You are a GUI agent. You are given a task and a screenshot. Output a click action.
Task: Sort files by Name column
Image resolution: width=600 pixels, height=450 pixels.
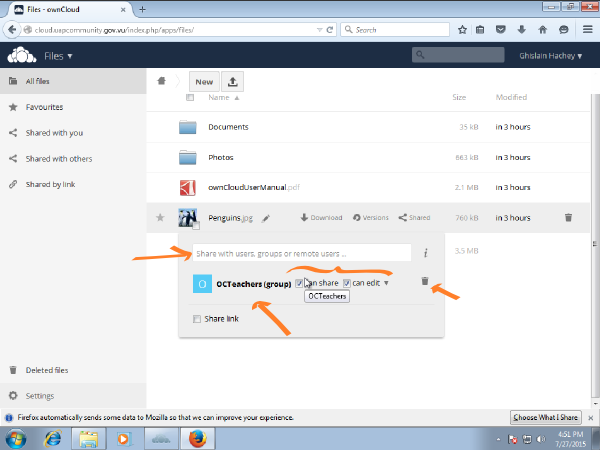(223, 98)
